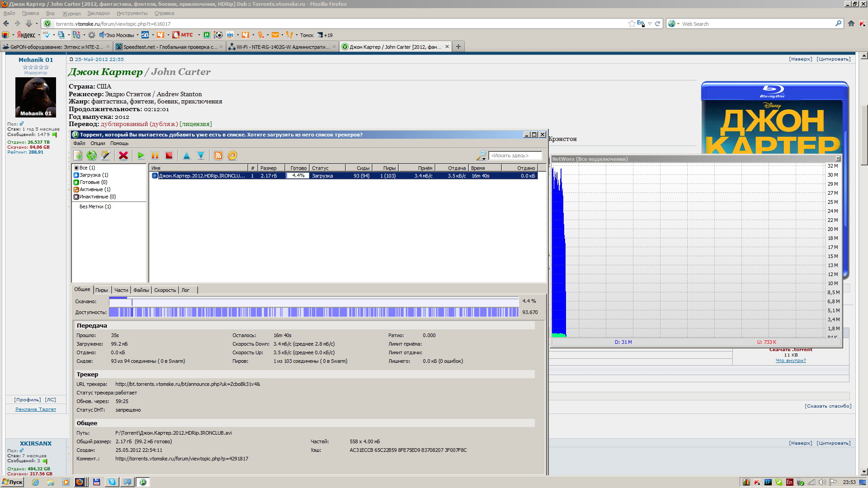Switch to the Пиры tab
This screenshot has height=488, width=868.
click(101, 290)
